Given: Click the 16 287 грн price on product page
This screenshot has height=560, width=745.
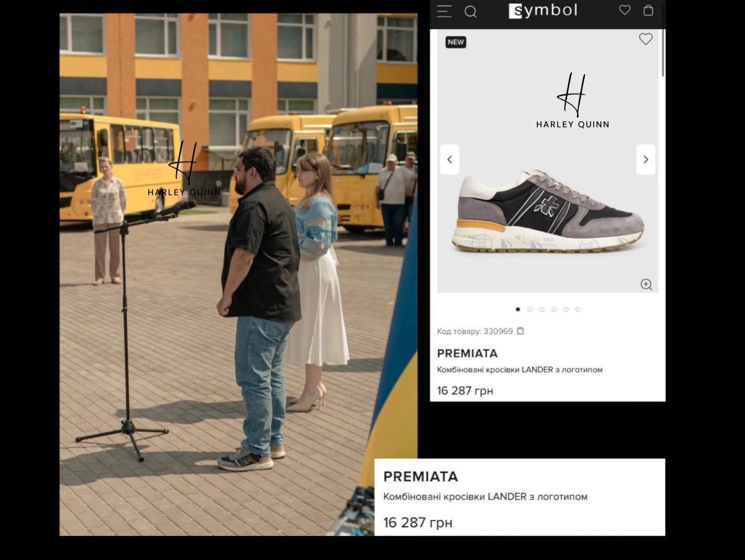Looking at the screenshot, I should 465,391.
